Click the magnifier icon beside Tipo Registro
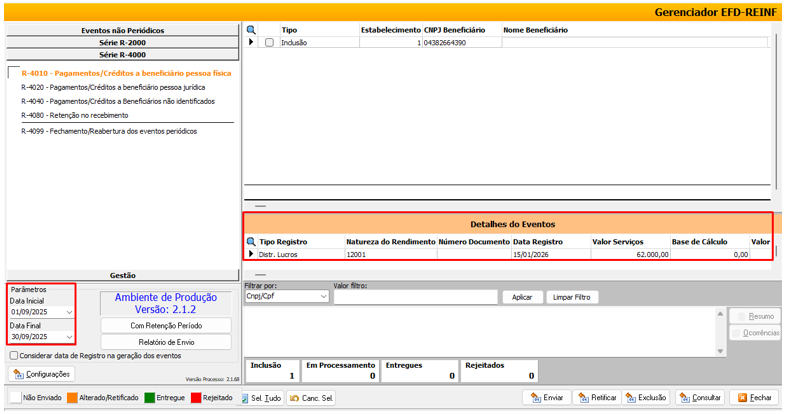This screenshot has width=787, height=414. pyautogui.click(x=252, y=242)
